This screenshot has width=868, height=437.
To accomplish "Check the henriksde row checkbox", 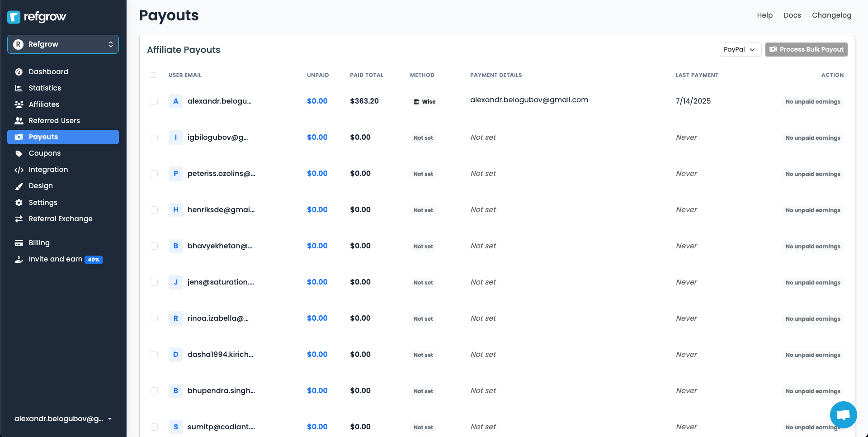I will point(154,210).
